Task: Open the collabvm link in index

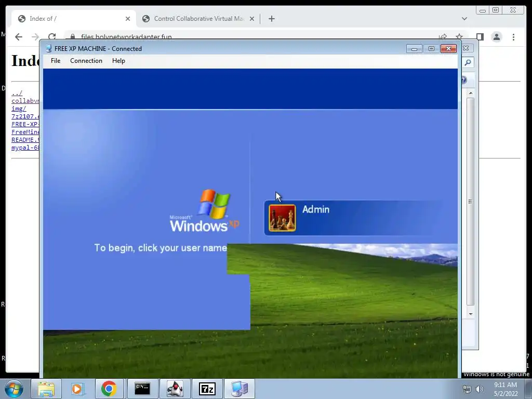Action: coord(25,101)
